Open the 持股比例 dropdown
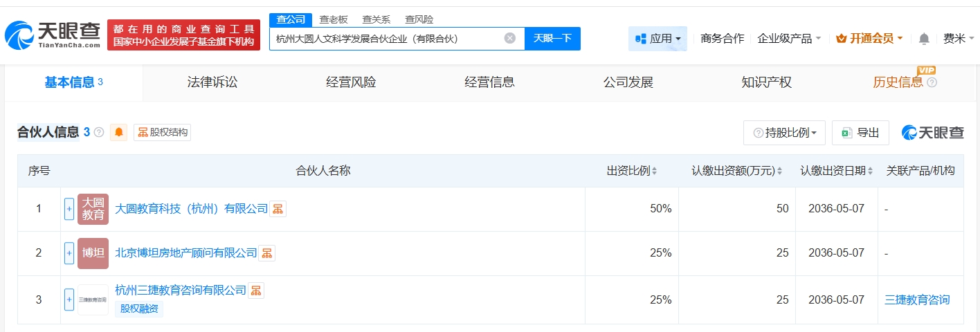980x332 pixels. [x=784, y=133]
